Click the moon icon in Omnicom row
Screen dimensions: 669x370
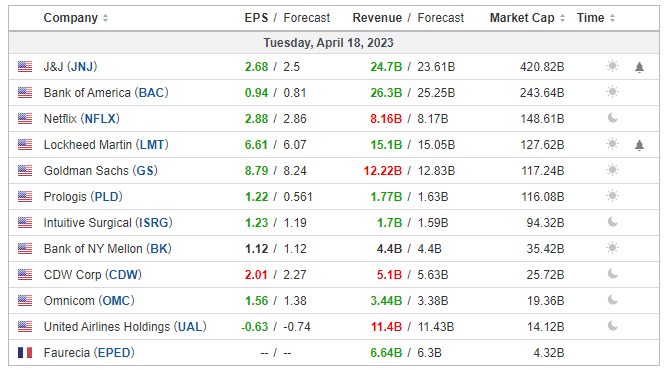(612, 300)
